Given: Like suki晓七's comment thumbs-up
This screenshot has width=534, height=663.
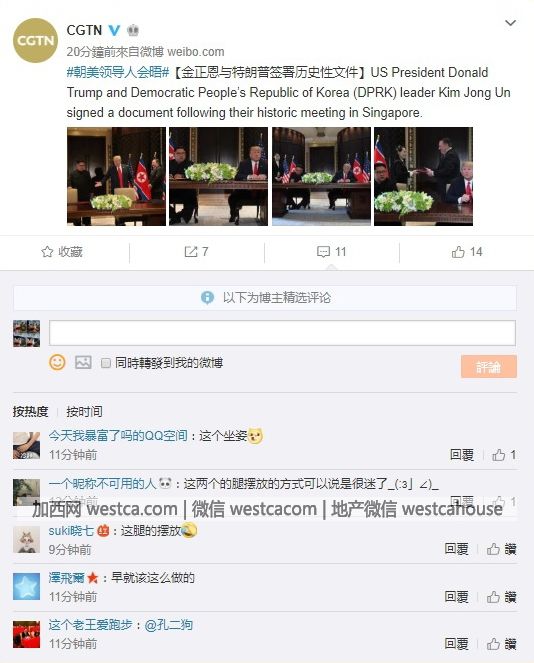Looking at the screenshot, I should tap(493, 549).
